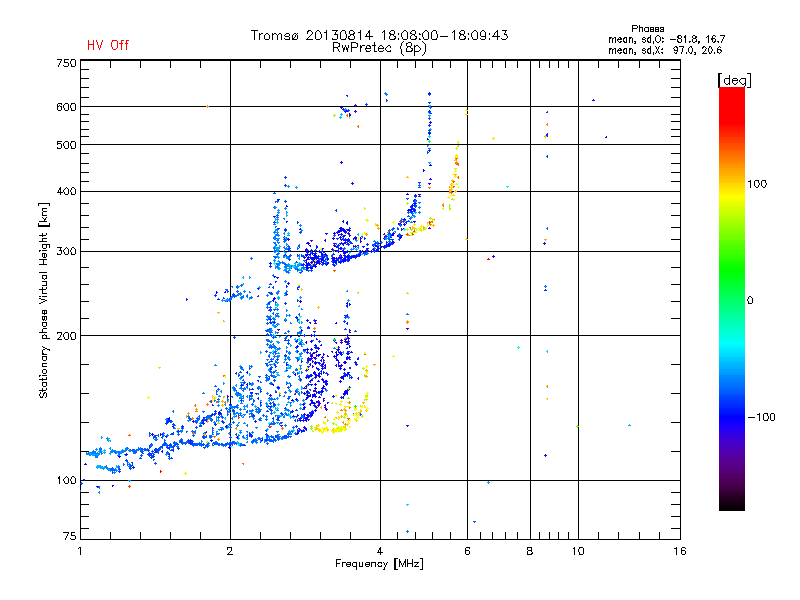Click the y-axis label 'Stationary phase Virtual Height [km]'
Screen dimensions: 800x600
(x=44, y=301)
